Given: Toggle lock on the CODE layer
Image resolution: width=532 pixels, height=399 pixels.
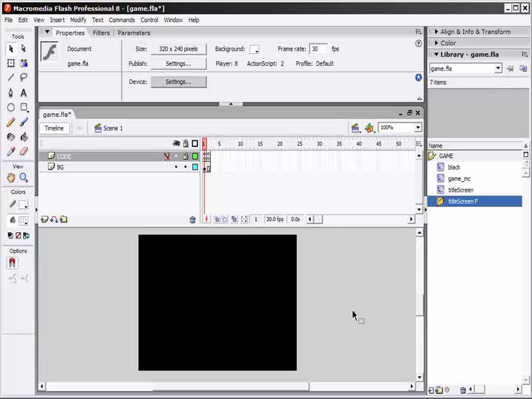Looking at the screenshot, I should coord(186,156).
